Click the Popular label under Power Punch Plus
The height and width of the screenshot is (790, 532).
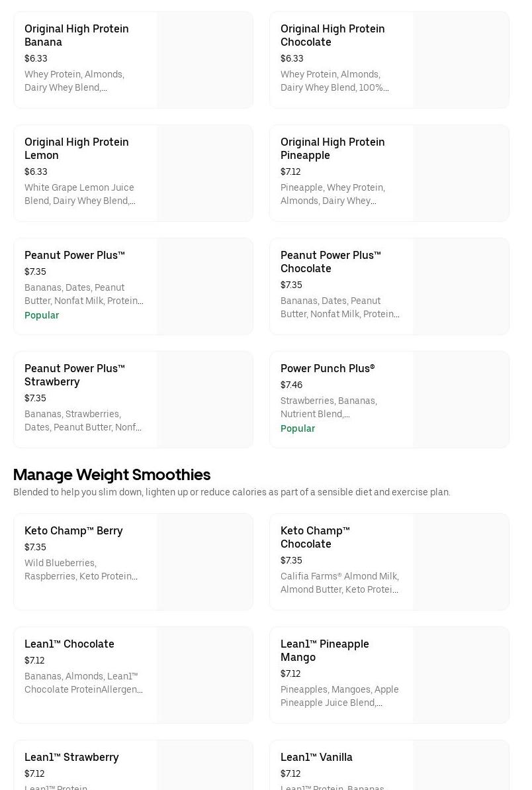[x=298, y=428]
